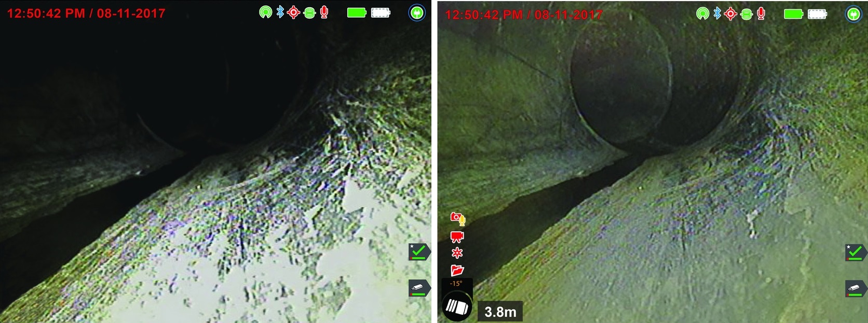Click the red photo camera with microphone icon
868x323 pixels.
tap(458, 219)
